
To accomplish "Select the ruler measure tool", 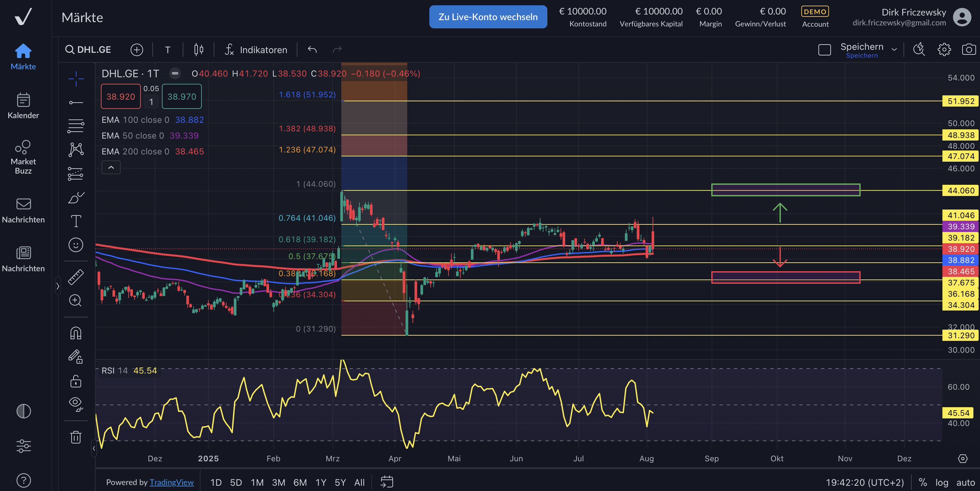I will pos(76,277).
